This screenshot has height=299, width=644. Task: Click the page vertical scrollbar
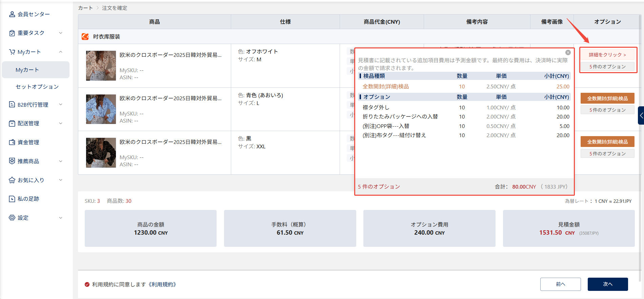[640, 149]
